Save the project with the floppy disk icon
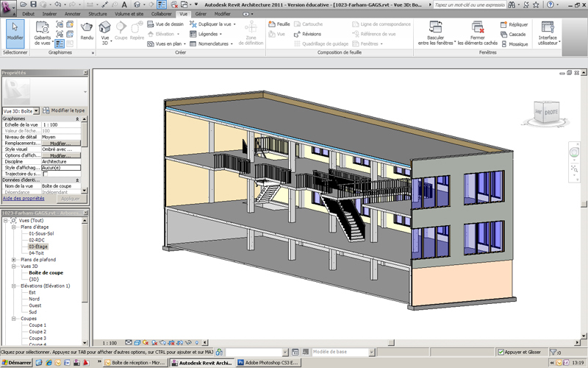This screenshot has width=588, height=368. (x=34, y=4)
